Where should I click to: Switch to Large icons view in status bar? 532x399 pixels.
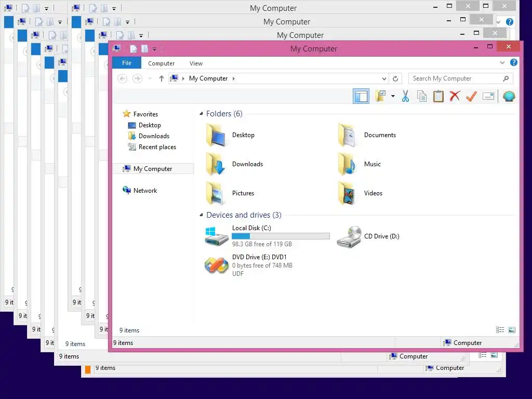pos(512,330)
